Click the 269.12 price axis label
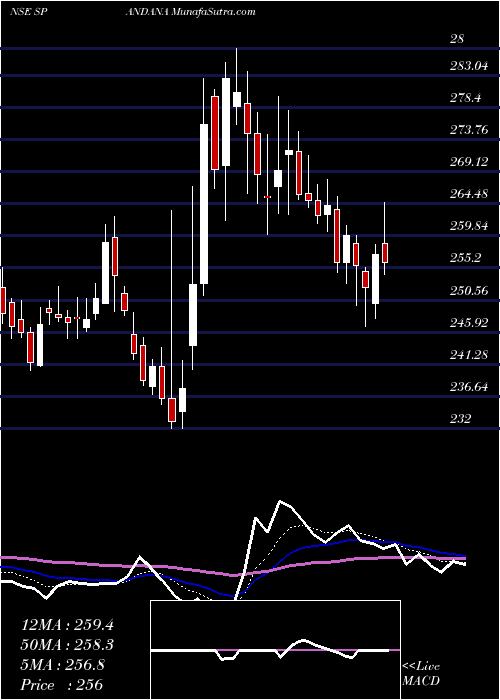Viewport: 500px width, 700px height. point(470,162)
